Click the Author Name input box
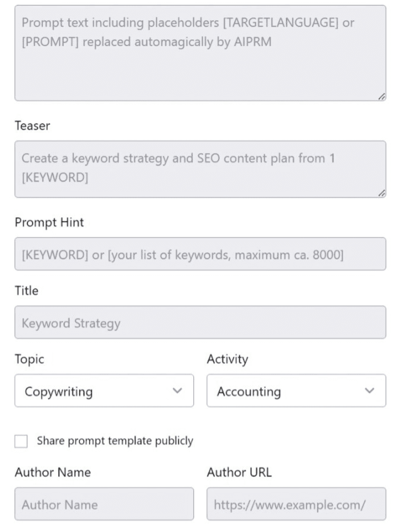 pyautogui.click(x=103, y=504)
